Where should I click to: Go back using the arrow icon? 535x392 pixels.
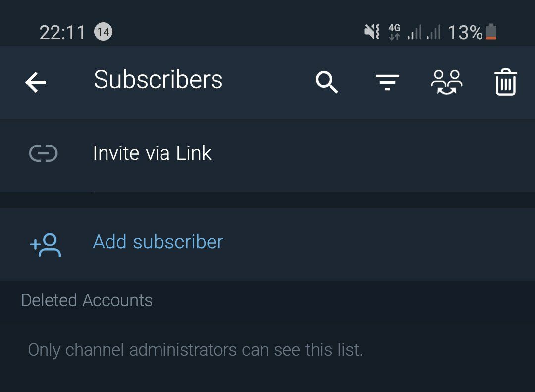[36, 82]
